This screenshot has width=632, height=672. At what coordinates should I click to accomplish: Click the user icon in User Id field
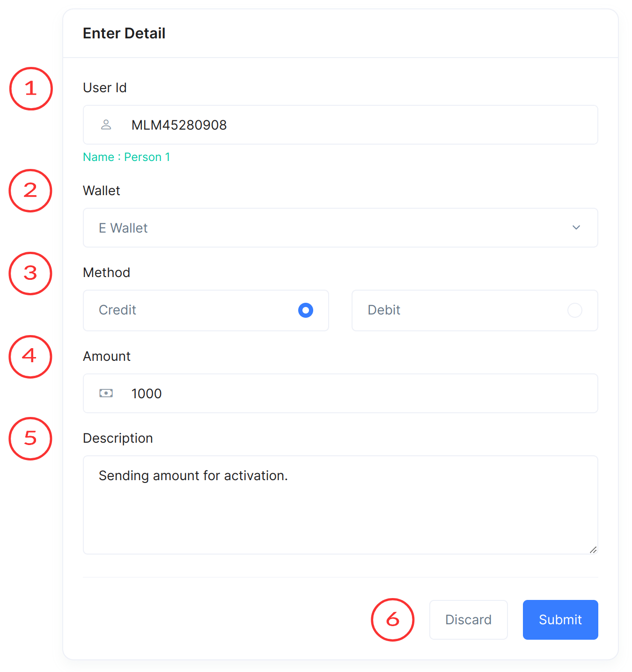106,124
